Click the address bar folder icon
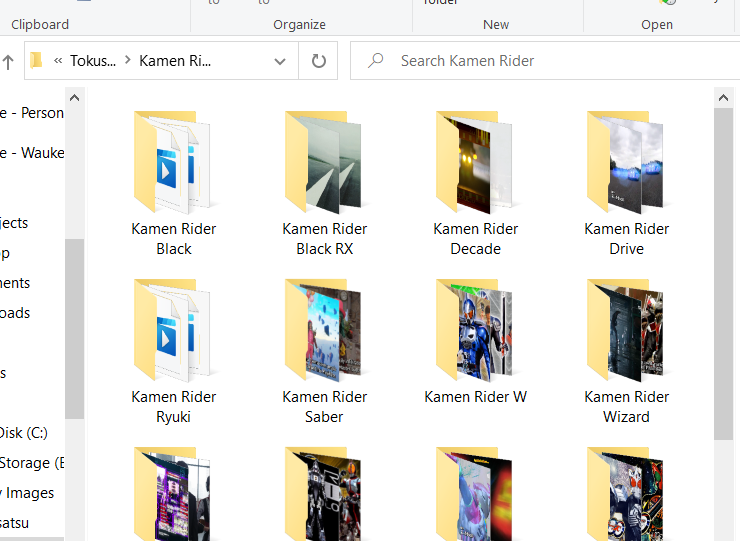The width and height of the screenshot is (740, 541). click(x=36, y=60)
